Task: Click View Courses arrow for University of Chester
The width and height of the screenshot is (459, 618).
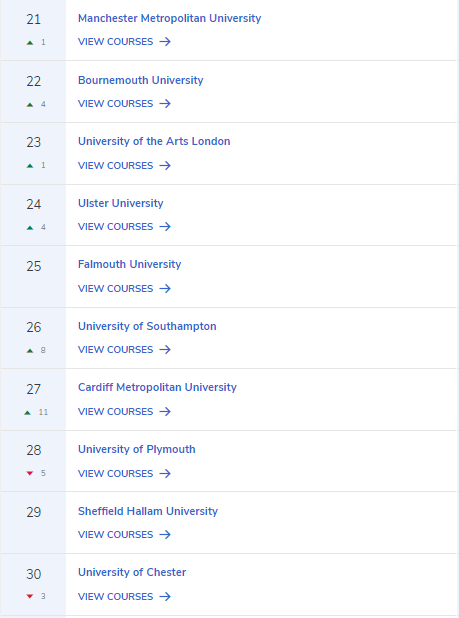Action: [165, 596]
